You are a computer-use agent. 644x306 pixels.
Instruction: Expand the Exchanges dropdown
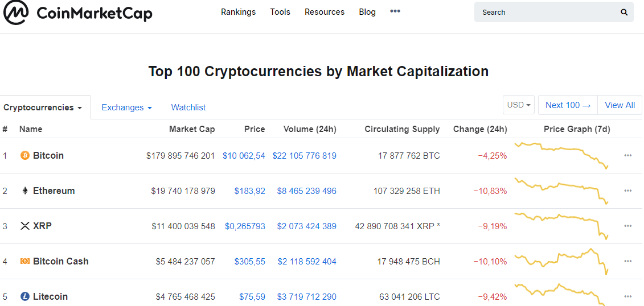click(126, 107)
